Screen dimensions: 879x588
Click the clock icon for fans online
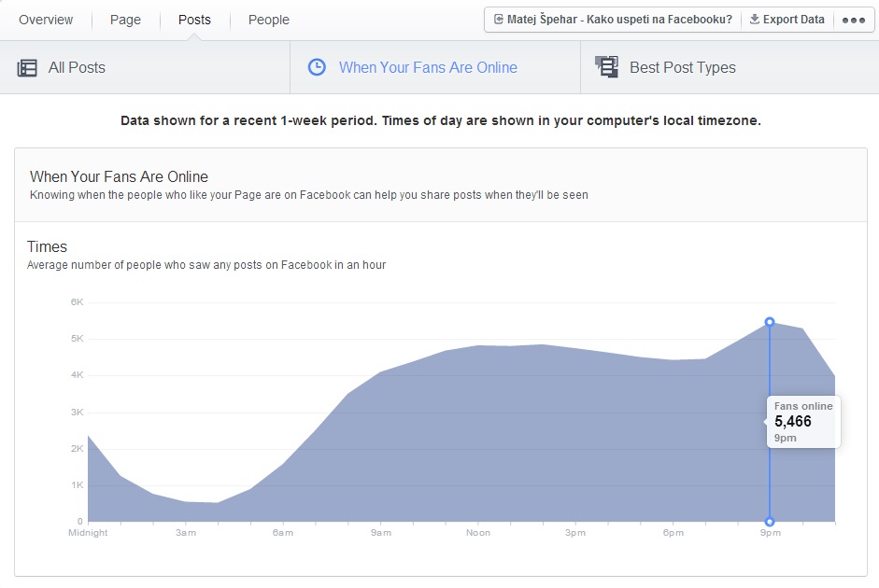click(317, 67)
